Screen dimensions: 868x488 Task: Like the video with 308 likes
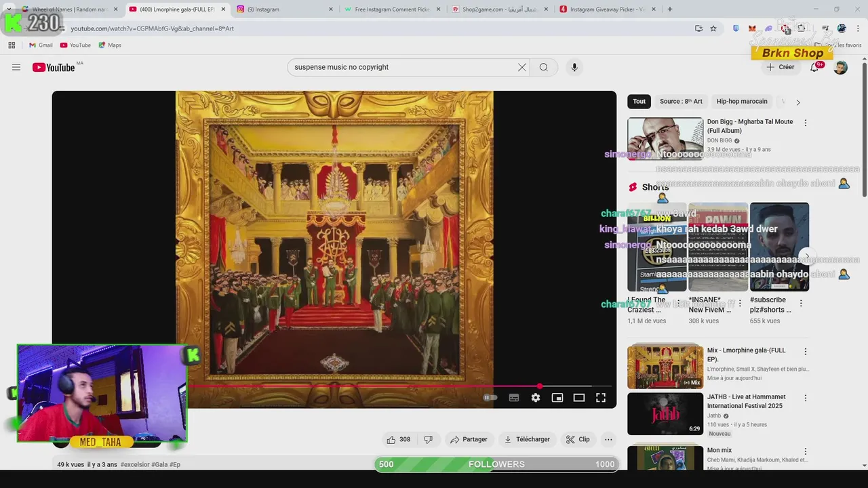(398, 439)
